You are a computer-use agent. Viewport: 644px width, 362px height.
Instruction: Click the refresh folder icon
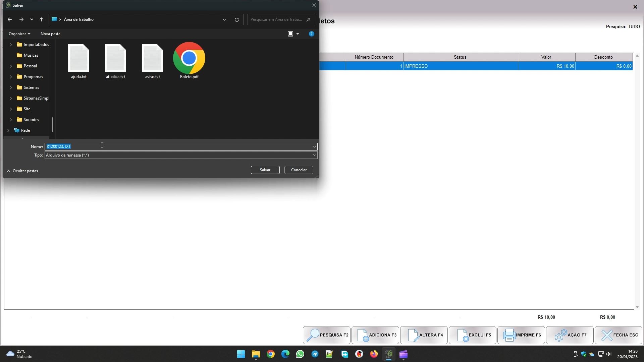[237, 19]
